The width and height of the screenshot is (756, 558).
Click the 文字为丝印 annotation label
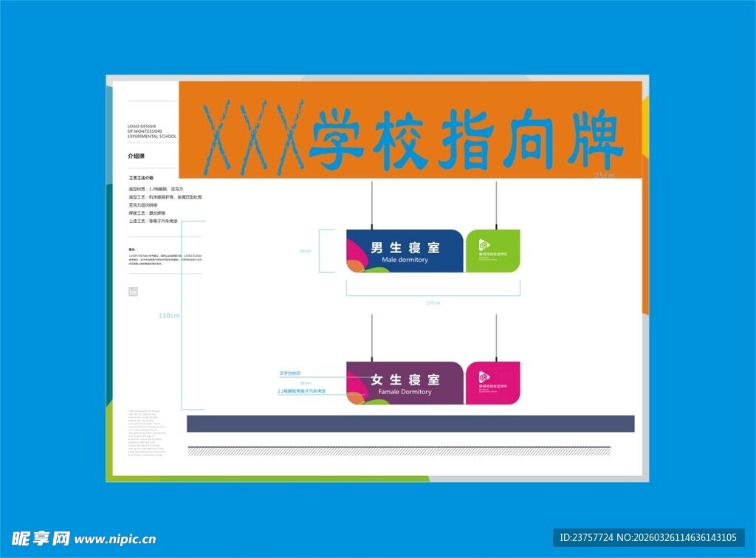coord(290,373)
